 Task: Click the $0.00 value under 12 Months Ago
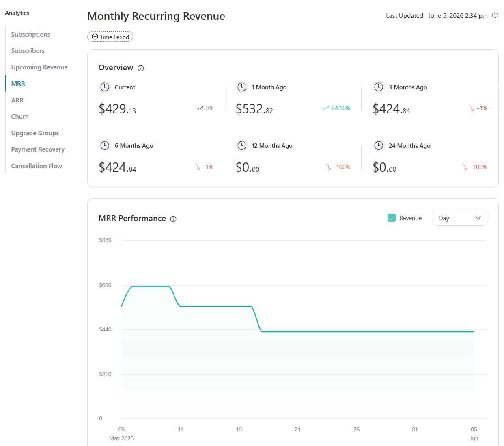[248, 167]
